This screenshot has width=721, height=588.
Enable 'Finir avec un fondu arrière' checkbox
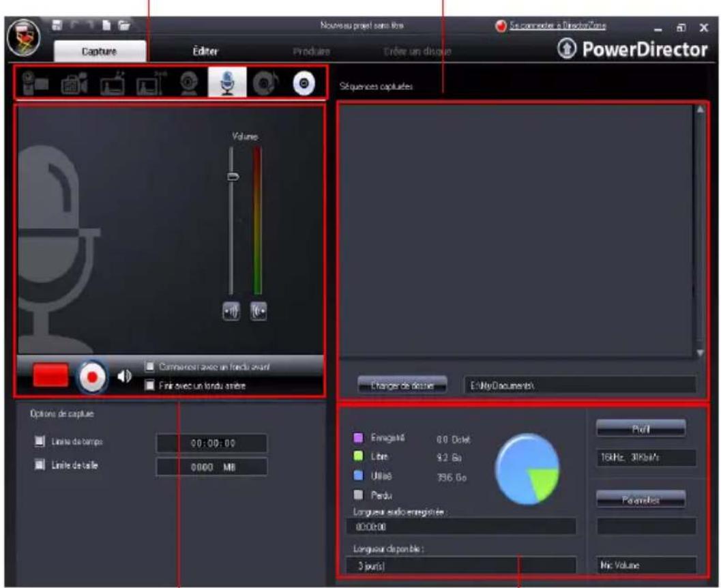point(149,385)
